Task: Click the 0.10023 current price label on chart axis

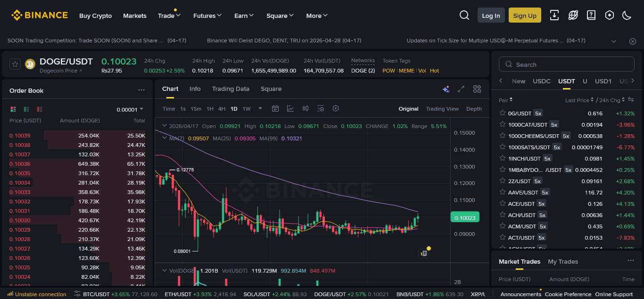Action: pyautogui.click(x=465, y=218)
